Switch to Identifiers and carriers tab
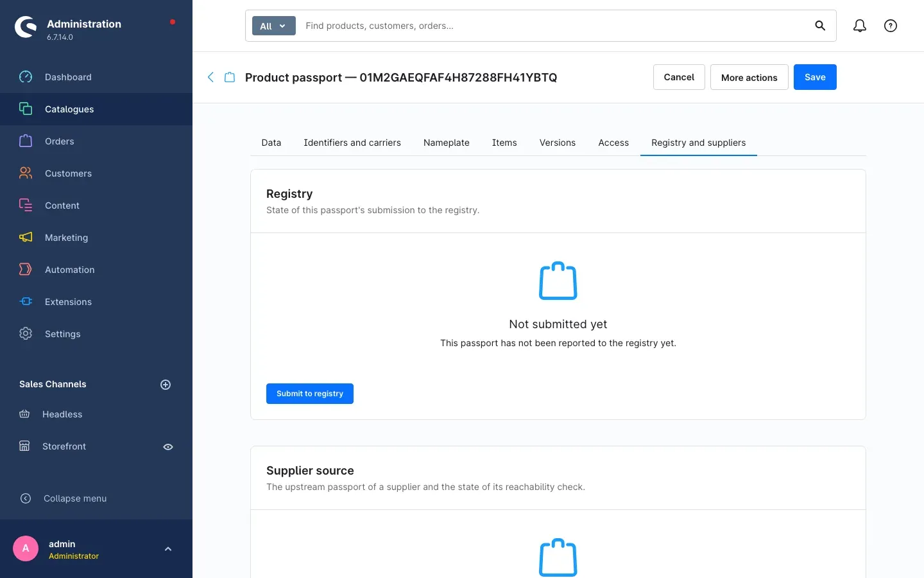924x578 pixels. (352, 143)
